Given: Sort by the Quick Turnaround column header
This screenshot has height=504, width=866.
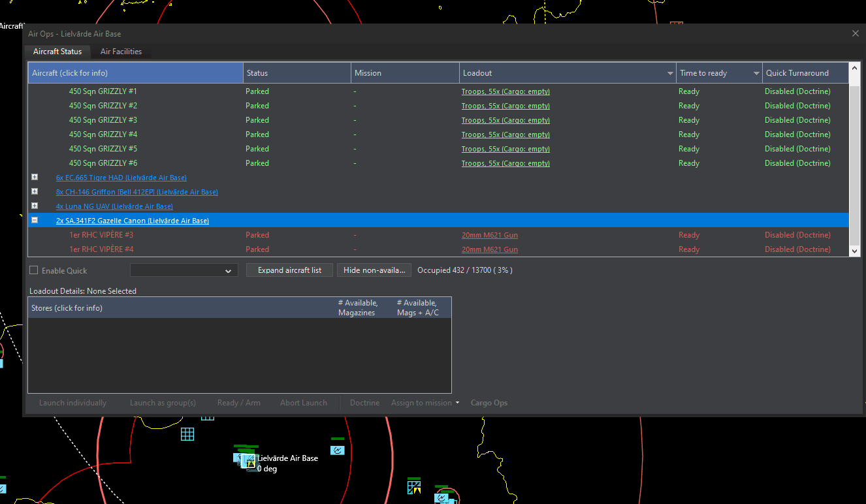Looking at the screenshot, I should (805, 73).
